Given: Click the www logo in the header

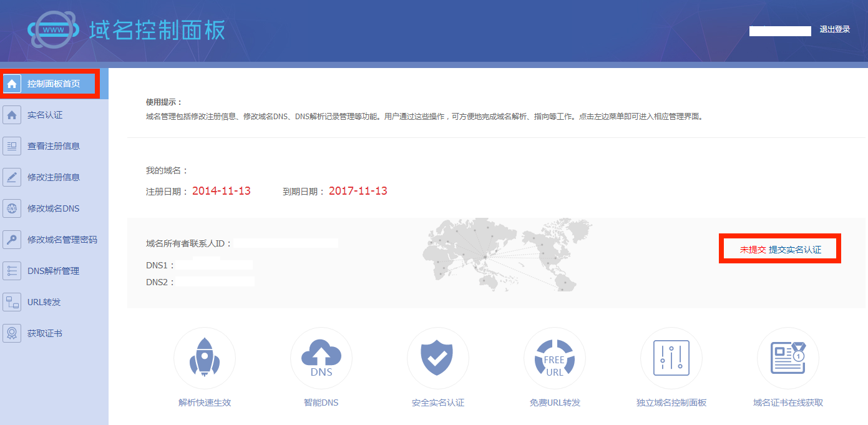Looking at the screenshot, I should (55, 29).
